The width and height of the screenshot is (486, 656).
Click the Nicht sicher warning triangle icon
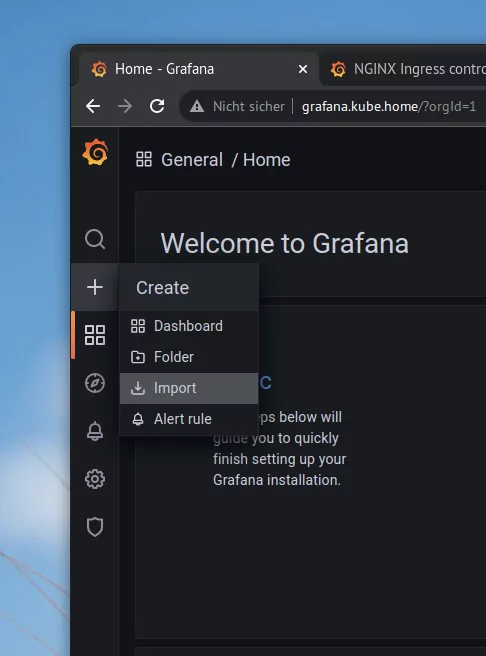click(197, 106)
